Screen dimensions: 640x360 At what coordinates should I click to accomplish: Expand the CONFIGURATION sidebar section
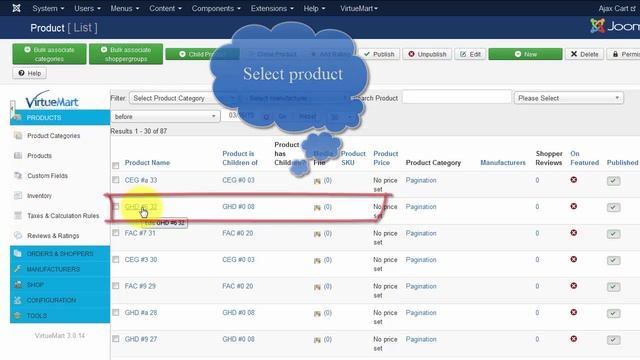coord(60,300)
